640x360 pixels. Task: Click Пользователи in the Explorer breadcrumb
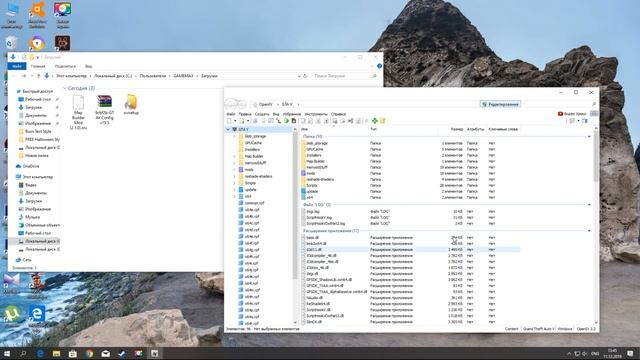tap(153, 76)
